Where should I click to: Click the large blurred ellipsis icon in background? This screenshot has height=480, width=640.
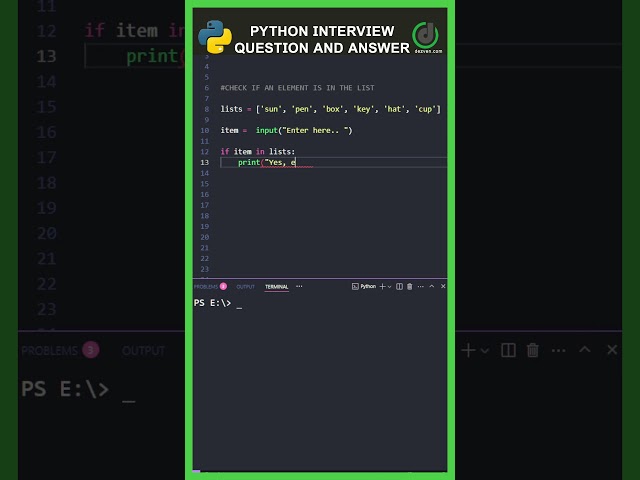pos(558,350)
